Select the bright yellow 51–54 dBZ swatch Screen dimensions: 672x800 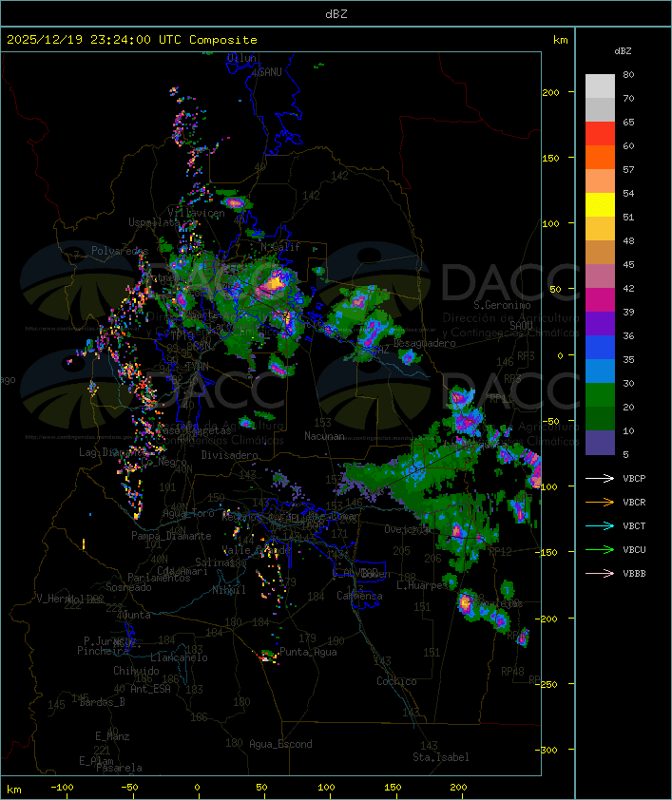(x=600, y=205)
